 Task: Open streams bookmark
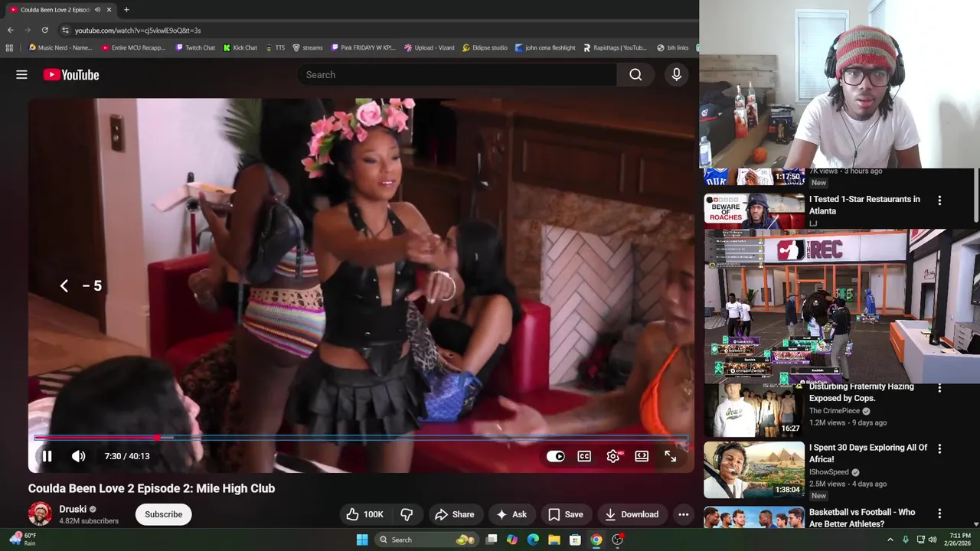pyautogui.click(x=308, y=47)
